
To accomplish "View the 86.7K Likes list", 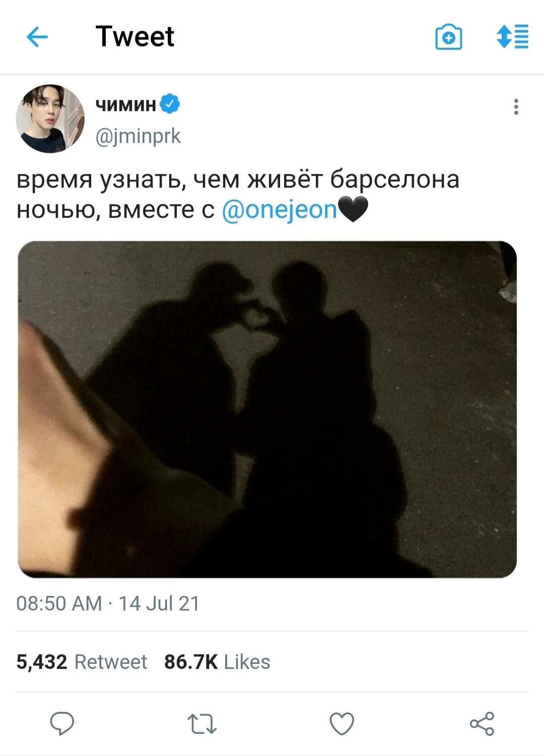I will (217, 662).
